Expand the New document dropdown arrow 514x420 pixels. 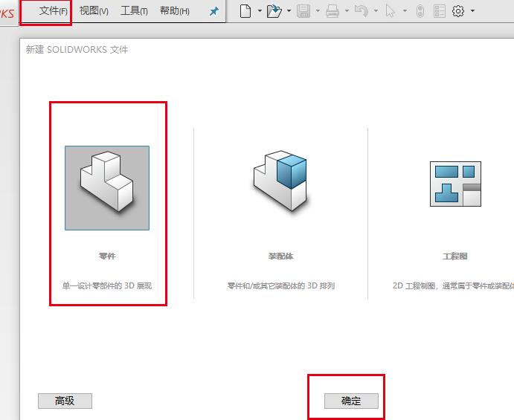(x=260, y=11)
